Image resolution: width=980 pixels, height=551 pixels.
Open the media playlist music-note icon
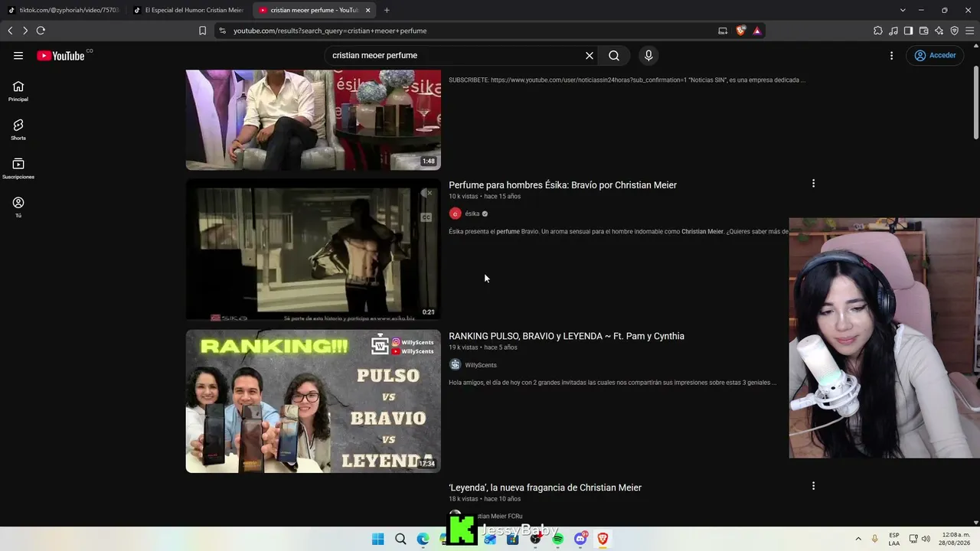click(893, 31)
